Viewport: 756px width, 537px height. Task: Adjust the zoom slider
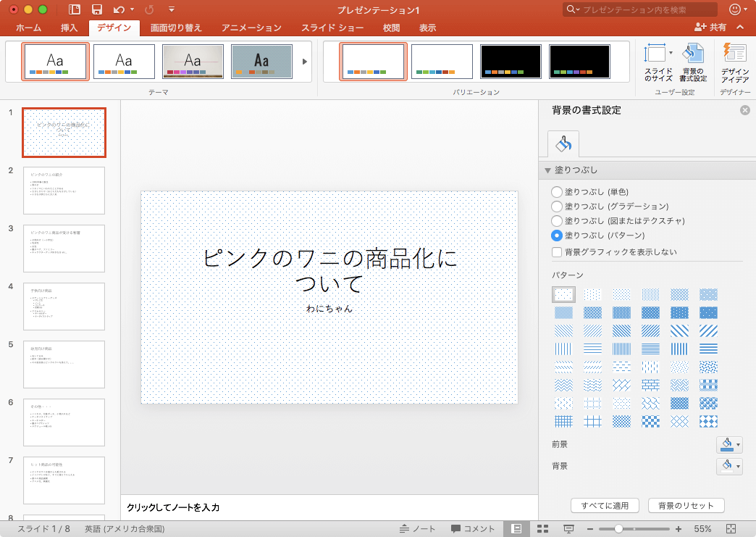[x=619, y=528]
